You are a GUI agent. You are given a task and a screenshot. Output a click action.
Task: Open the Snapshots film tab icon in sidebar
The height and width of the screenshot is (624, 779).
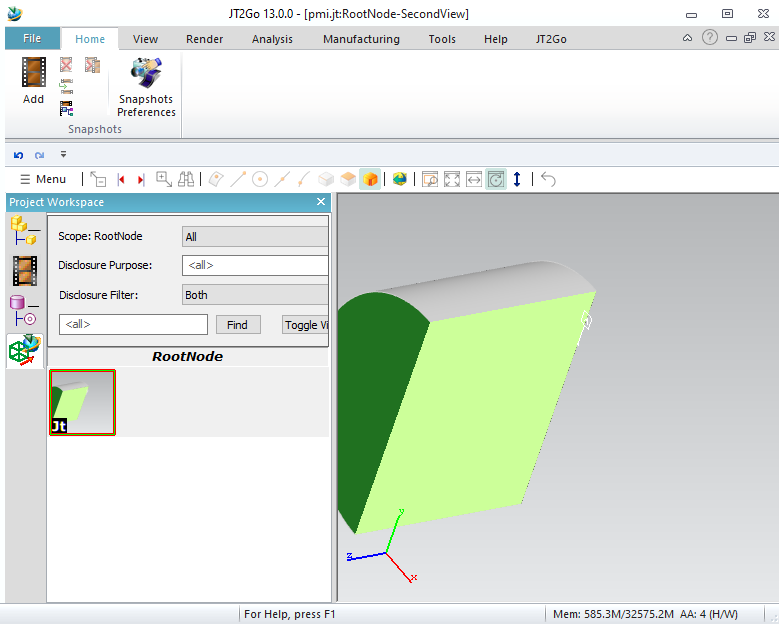coord(25,271)
